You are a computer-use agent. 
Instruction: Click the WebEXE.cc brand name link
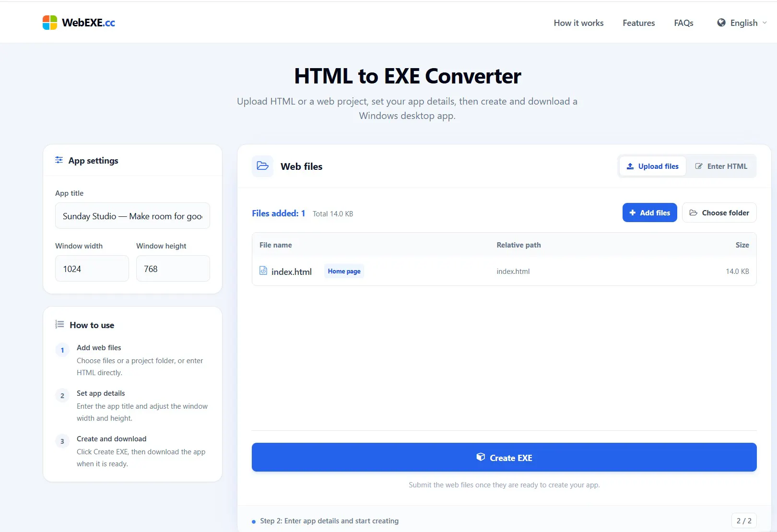click(89, 23)
